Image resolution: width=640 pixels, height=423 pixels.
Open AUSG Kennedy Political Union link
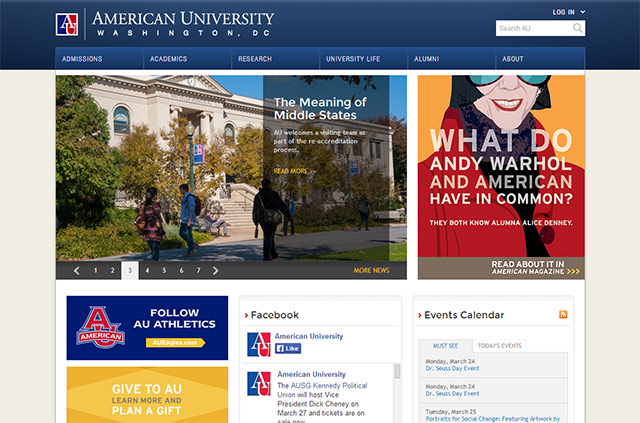322,390
